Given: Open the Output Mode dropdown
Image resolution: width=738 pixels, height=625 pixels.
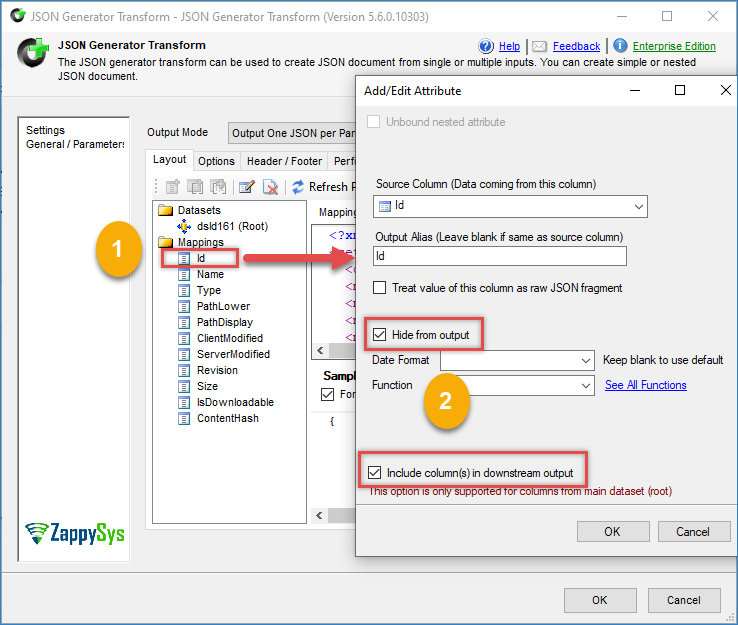Looking at the screenshot, I should click(x=292, y=133).
